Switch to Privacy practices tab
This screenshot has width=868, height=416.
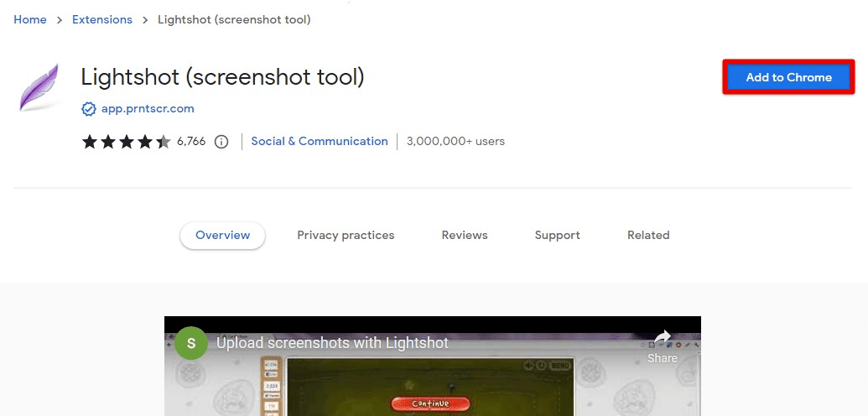[346, 235]
